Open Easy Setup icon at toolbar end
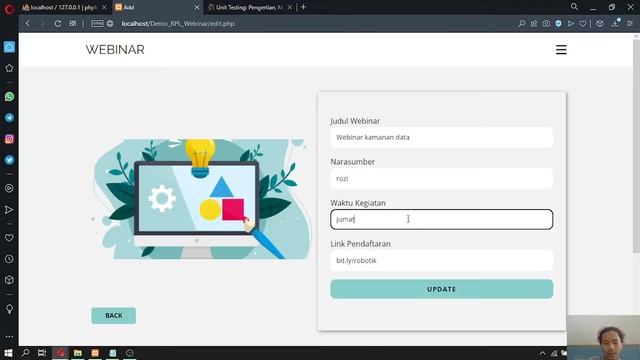 tap(630, 24)
